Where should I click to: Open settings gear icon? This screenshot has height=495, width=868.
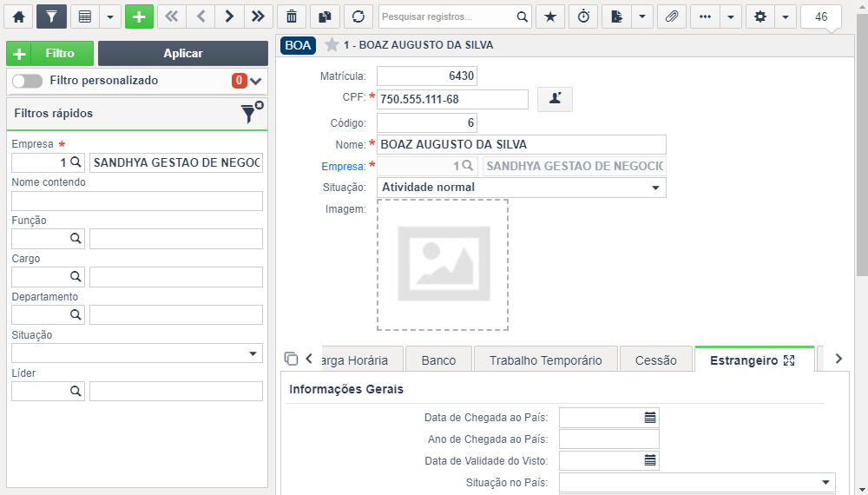click(760, 16)
